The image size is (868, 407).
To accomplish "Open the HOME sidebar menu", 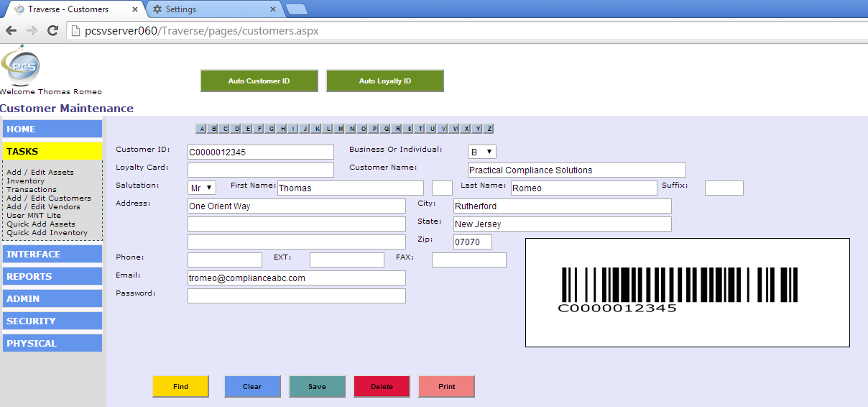I will 52,129.
